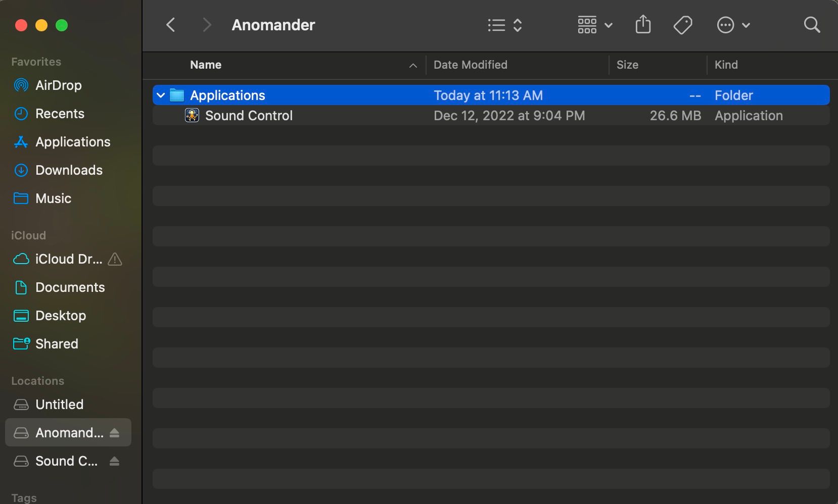Click the '26.6 MB' size value

tap(675, 116)
